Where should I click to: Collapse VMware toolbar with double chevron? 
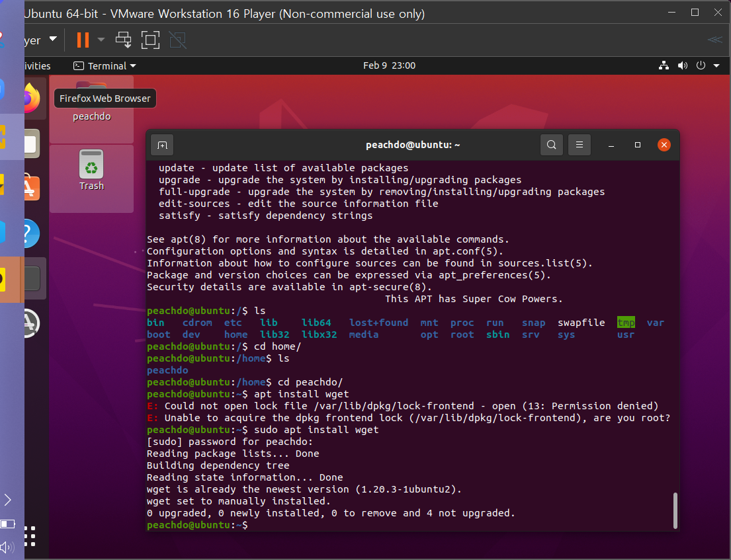point(714,40)
